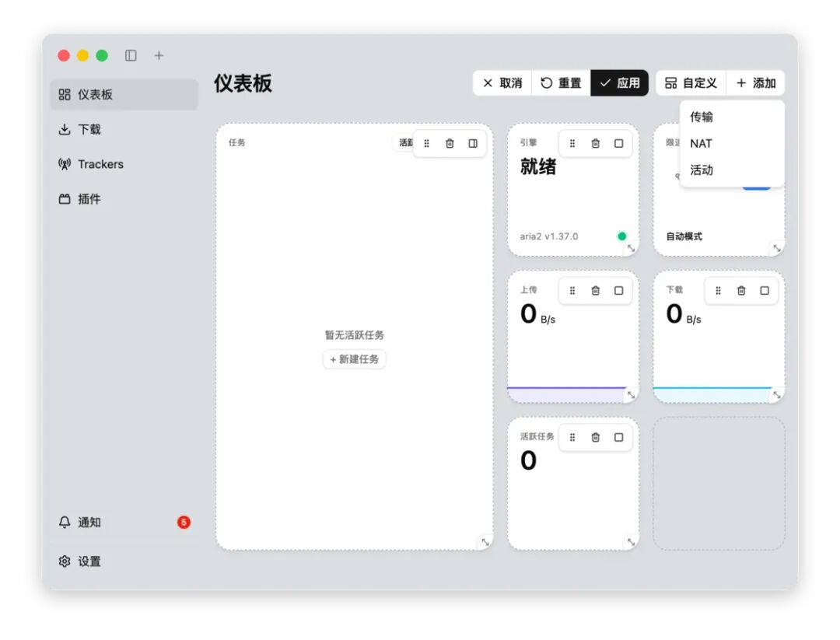The width and height of the screenshot is (840, 640).
Task: Click the resize corner handle of 活跃任务 card
Action: (x=631, y=542)
